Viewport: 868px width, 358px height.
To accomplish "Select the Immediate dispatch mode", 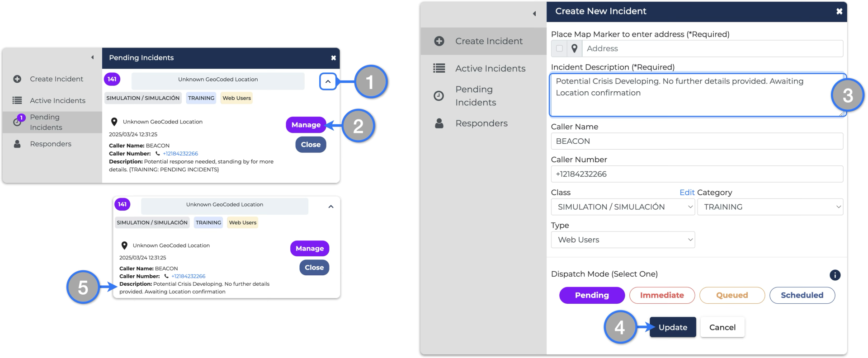I will click(662, 295).
